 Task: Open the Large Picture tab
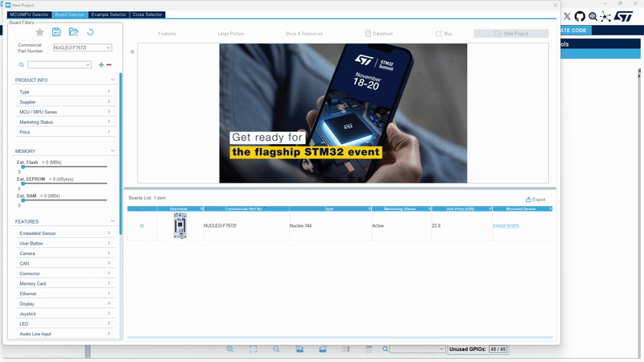(x=231, y=34)
